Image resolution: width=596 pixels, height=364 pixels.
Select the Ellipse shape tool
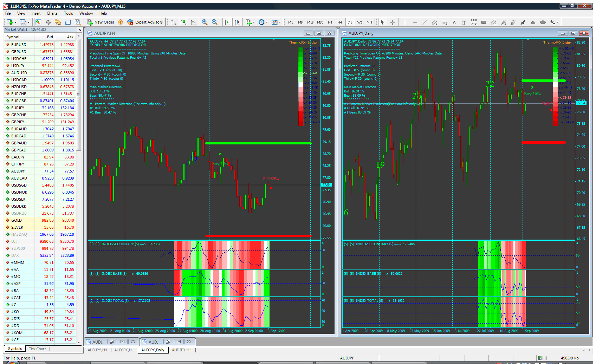click(543, 22)
